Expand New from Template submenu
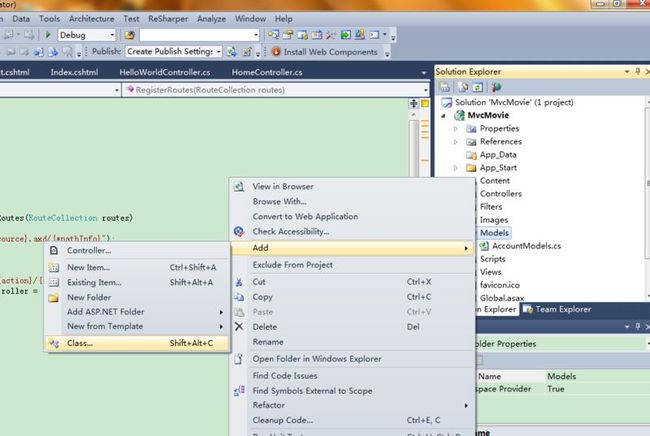650x436 pixels. click(137, 326)
